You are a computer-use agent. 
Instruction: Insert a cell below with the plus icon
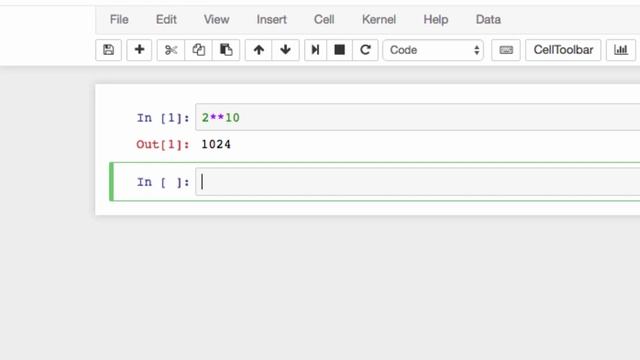coord(139,50)
